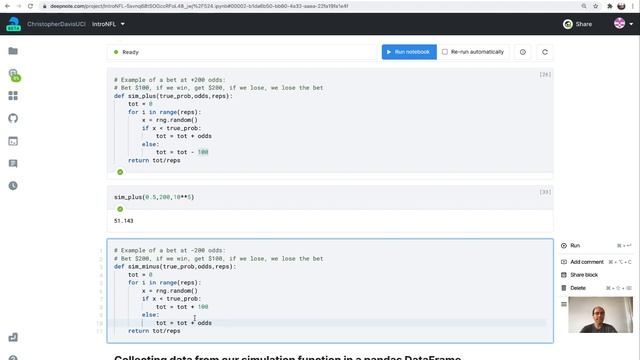Viewport: 640px width, 360px height.
Task: Click the publish icon near sidebar bottom
Action: 13,337
